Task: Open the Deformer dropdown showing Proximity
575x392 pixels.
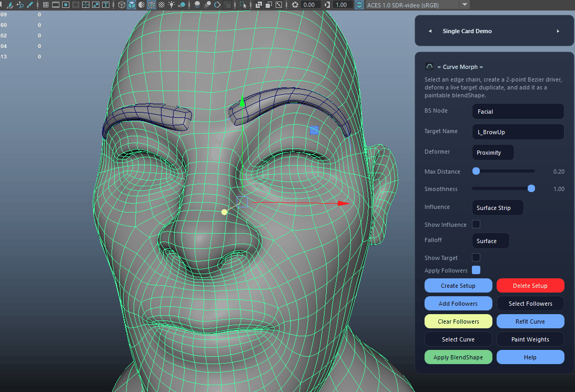Action: 493,153
